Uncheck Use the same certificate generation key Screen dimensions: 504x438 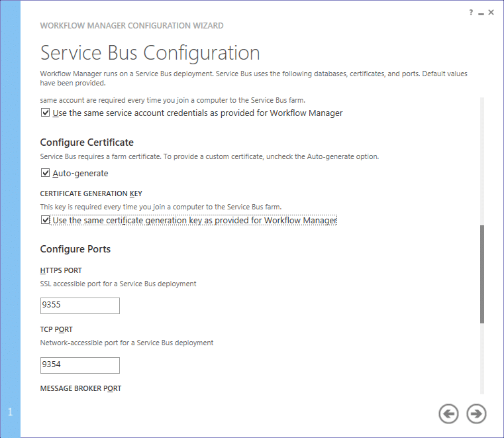45,220
